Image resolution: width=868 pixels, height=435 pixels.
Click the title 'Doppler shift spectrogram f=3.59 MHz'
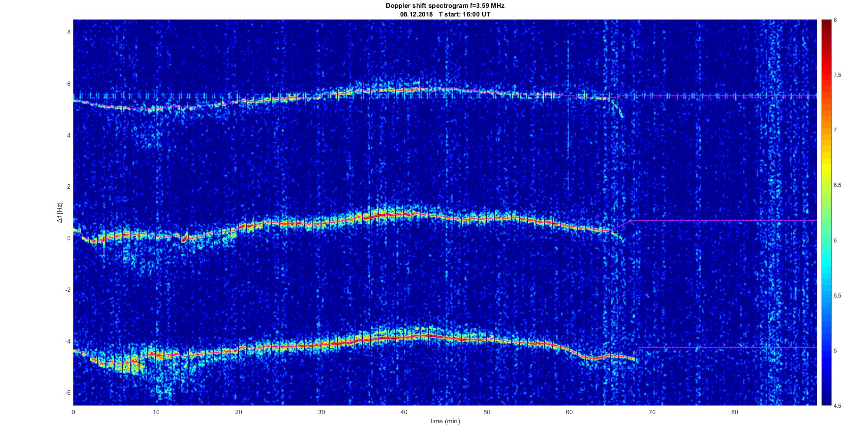(x=445, y=6)
